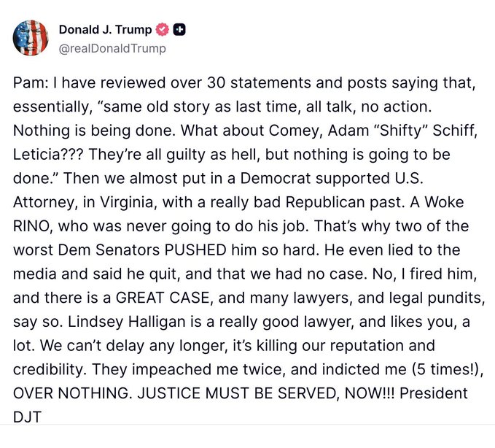Click the red verified checkmark badge
The width and height of the screenshot is (495, 448).
pyautogui.click(x=163, y=30)
